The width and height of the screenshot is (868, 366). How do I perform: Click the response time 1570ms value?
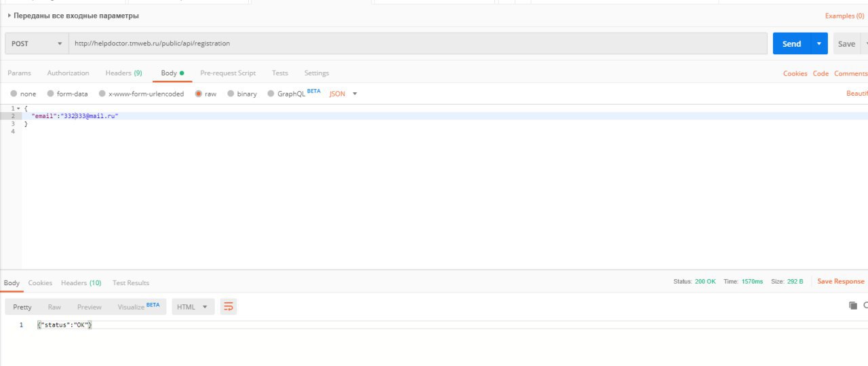pyautogui.click(x=752, y=281)
